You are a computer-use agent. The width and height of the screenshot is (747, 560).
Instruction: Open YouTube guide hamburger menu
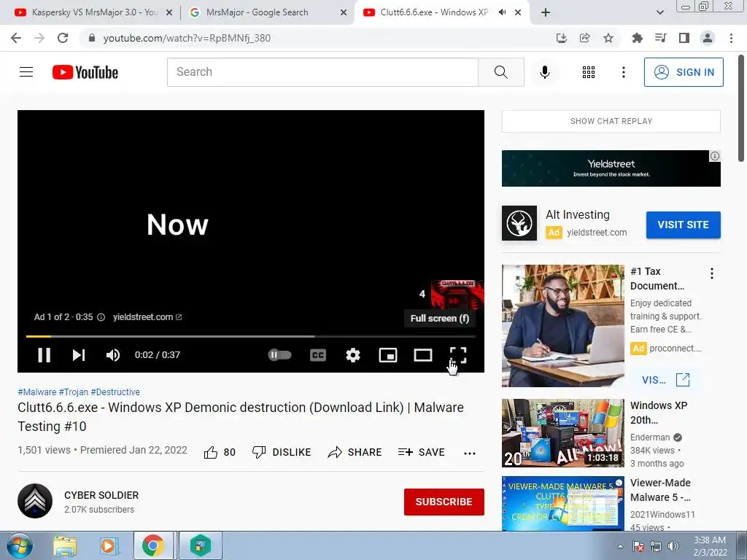26,72
